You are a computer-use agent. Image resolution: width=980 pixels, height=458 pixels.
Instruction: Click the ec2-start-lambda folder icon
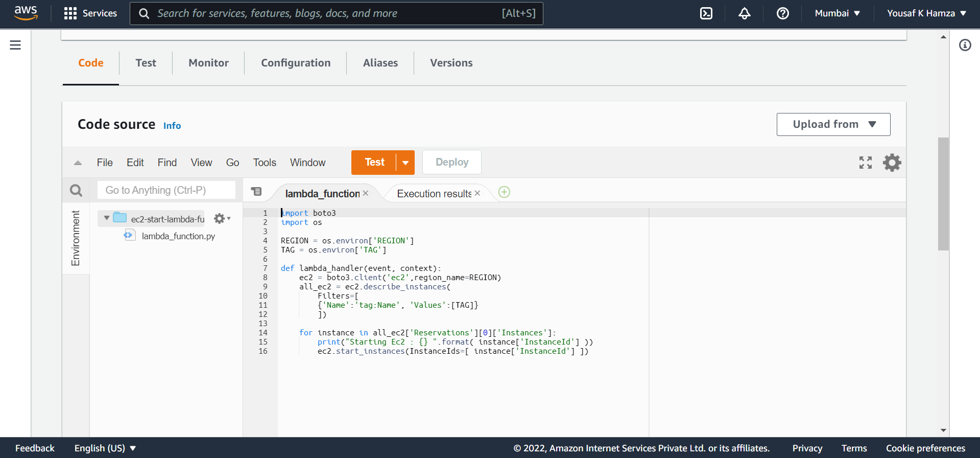pyautogui.click(x=119, y=217)
